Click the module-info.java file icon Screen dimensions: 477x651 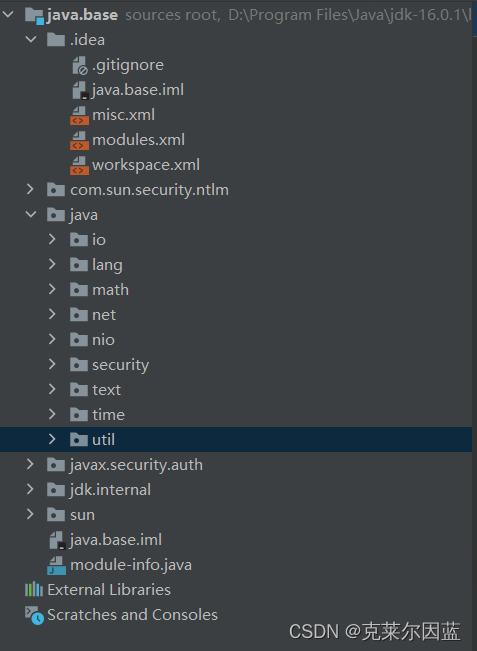pyautogui.click(x=56, y=565)
